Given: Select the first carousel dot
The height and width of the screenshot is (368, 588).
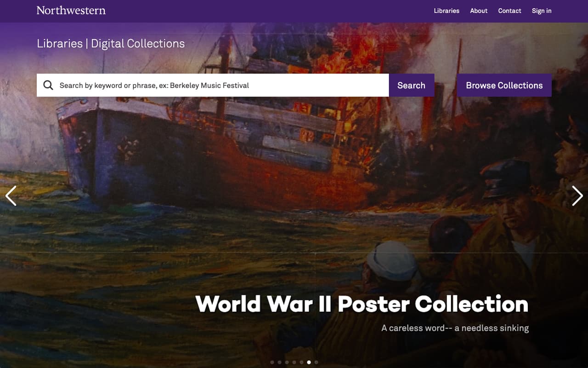Looking at the screenshot, I should [272, 362].
